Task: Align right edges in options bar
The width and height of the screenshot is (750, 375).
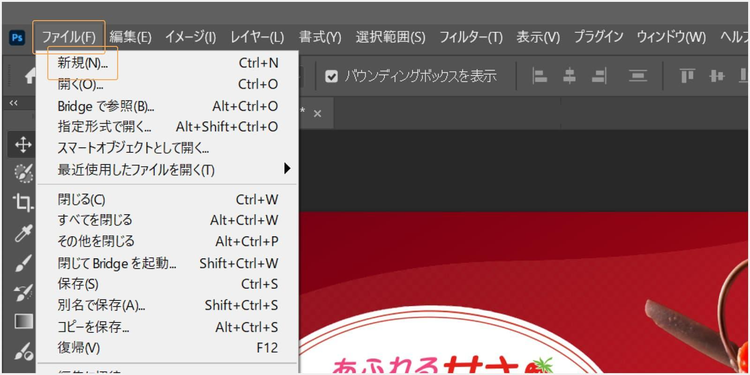Action: point(599,76)
